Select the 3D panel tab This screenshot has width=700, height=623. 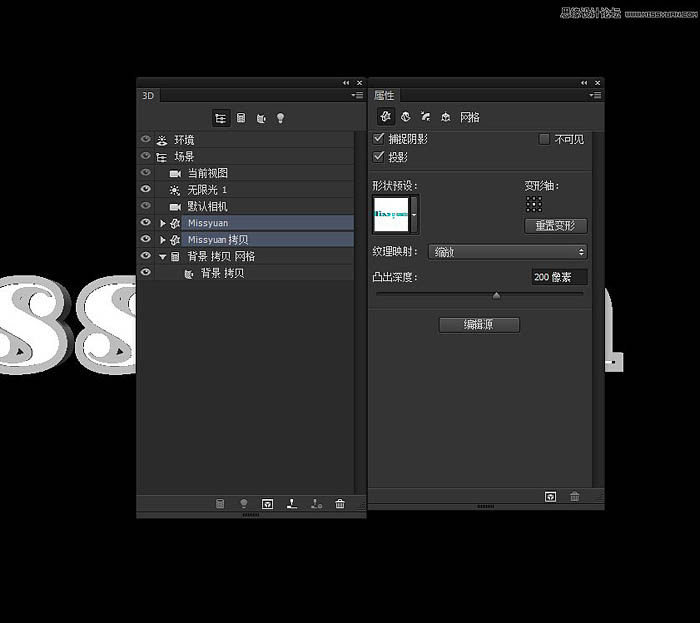[x=148, y=96]
